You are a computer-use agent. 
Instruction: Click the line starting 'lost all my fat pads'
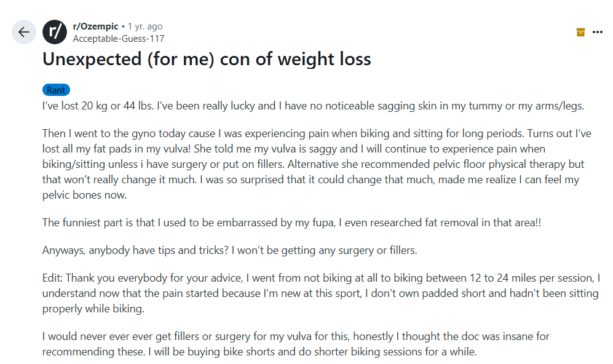coord(294,149)
